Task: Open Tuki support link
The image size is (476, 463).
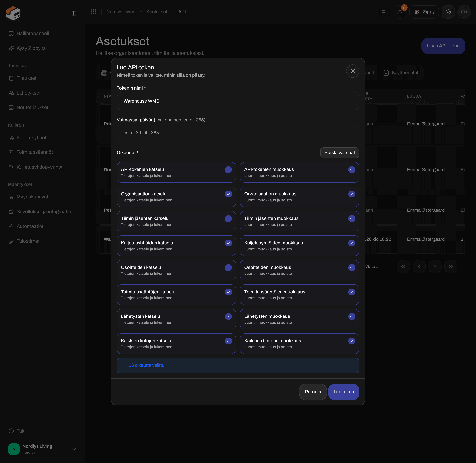Action: tap(17, 431)
